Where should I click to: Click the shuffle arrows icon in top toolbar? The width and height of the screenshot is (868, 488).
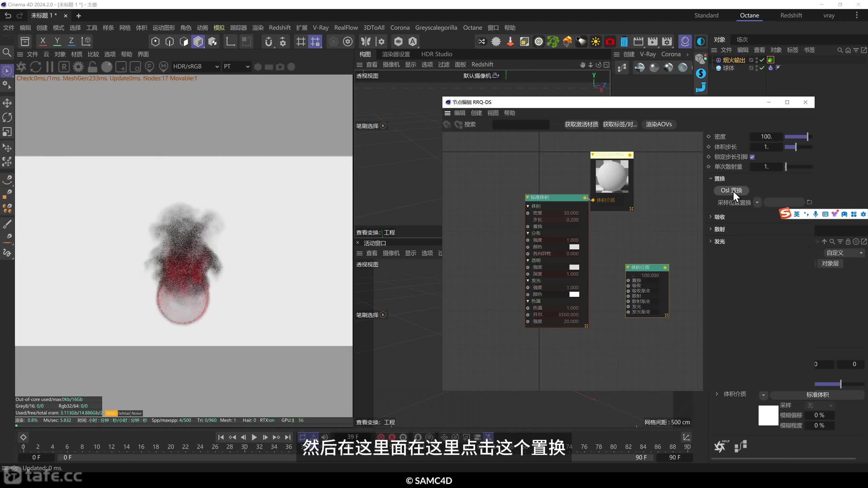pyautogui.click(x=482, y=41)
